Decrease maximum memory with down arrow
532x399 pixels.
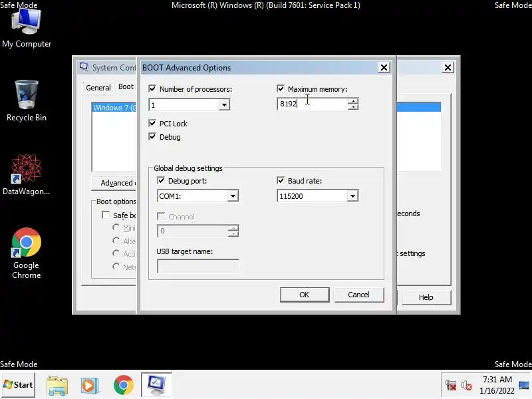tap(353, 107)
